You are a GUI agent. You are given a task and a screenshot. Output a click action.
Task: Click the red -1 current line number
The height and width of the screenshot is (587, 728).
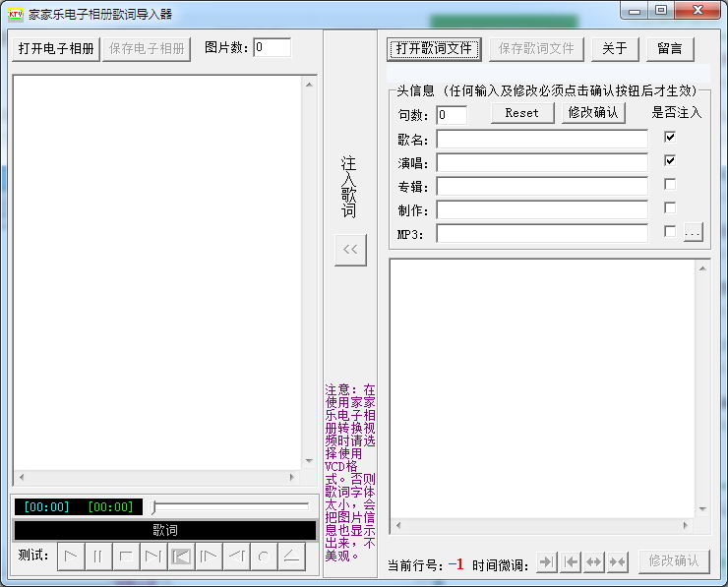click(x=456, y=564)
